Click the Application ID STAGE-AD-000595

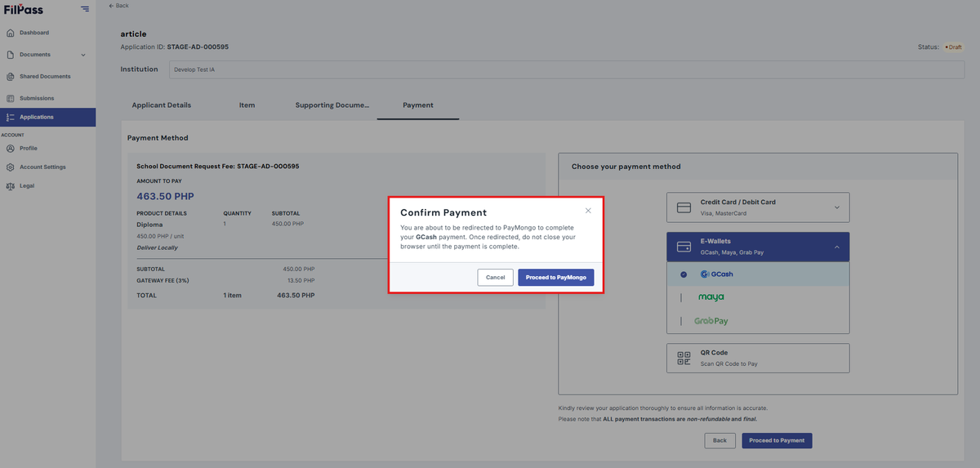198,47
